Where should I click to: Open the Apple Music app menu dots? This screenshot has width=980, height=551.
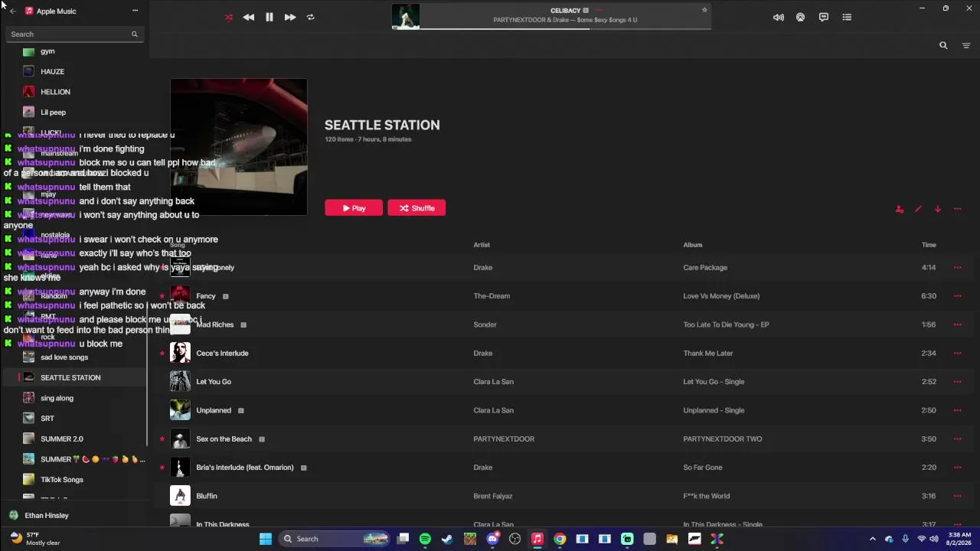[x=136, y=11]
